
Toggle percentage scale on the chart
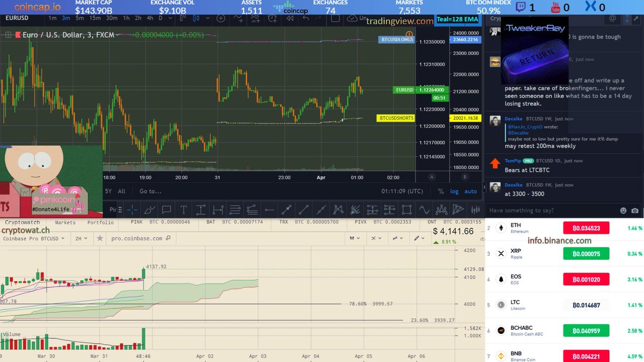(x=441, y=191)
